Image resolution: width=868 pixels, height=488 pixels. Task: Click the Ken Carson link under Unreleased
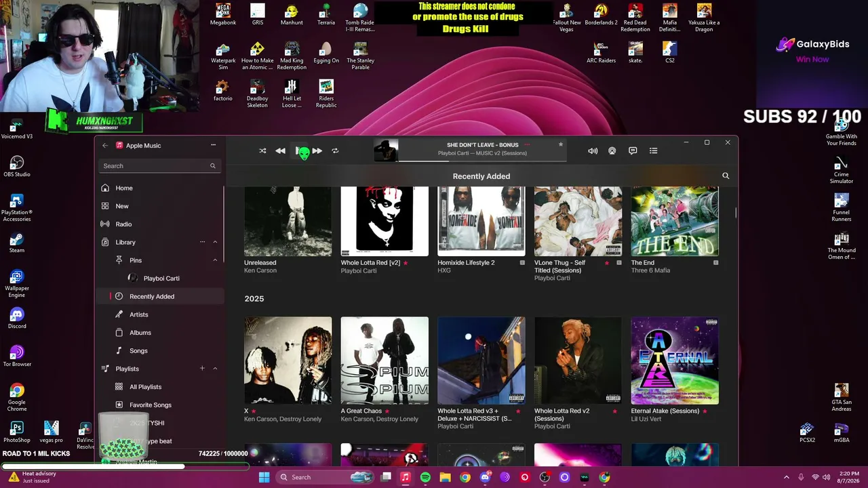(260, 270)
